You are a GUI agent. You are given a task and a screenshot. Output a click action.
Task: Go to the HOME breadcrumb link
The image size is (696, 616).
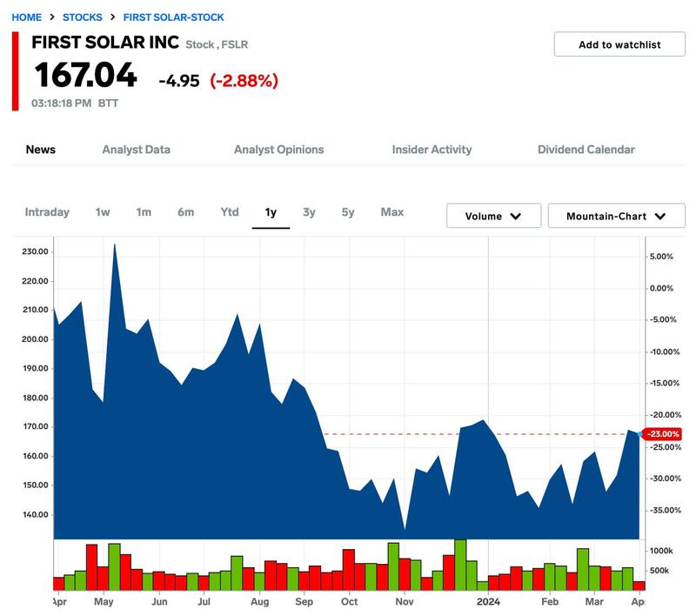pyautogui.click(x=27, y=17)
